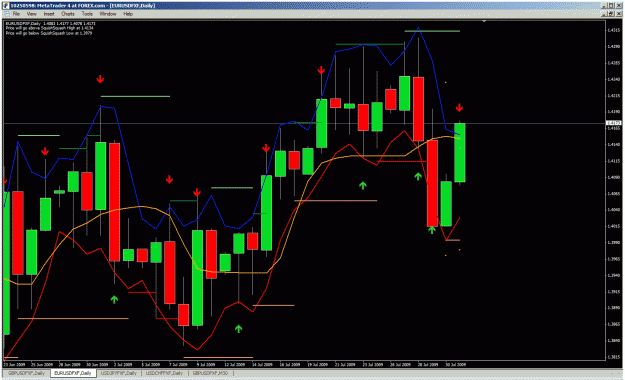This screenshot has width=625, height=380.
Task: Click the '2 Jul 2009' date label
Action: tap(123, 364)
